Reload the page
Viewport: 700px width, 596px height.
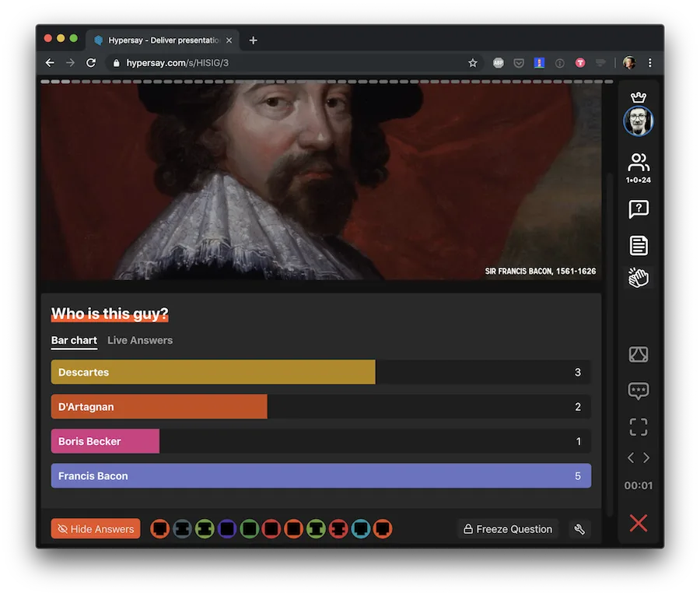(x=91, y=63)
